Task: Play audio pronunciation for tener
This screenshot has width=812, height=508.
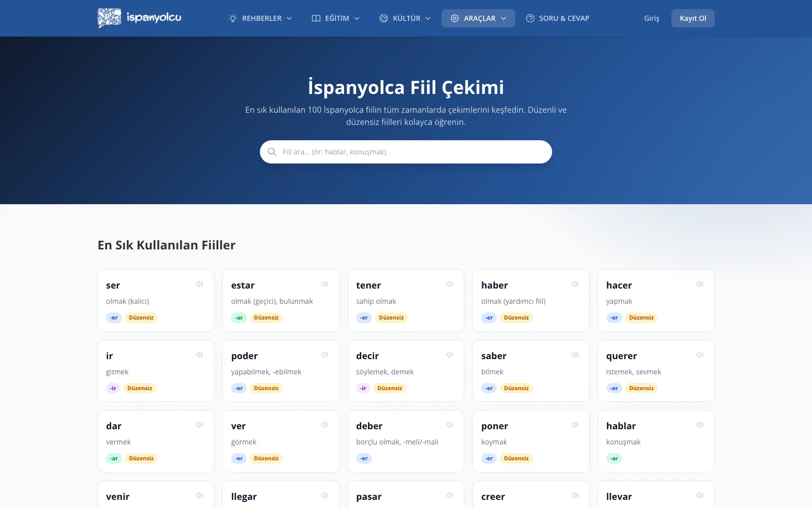Action: (450, 284)
